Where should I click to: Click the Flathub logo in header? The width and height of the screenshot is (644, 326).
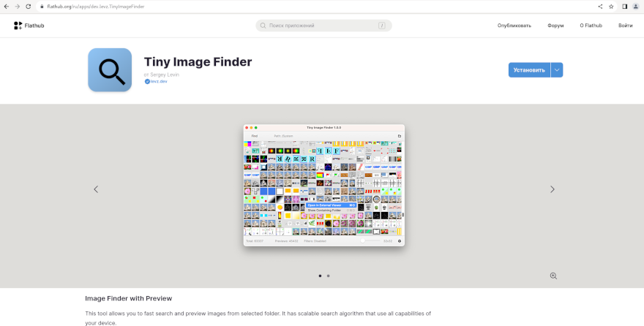pos(29,26)
